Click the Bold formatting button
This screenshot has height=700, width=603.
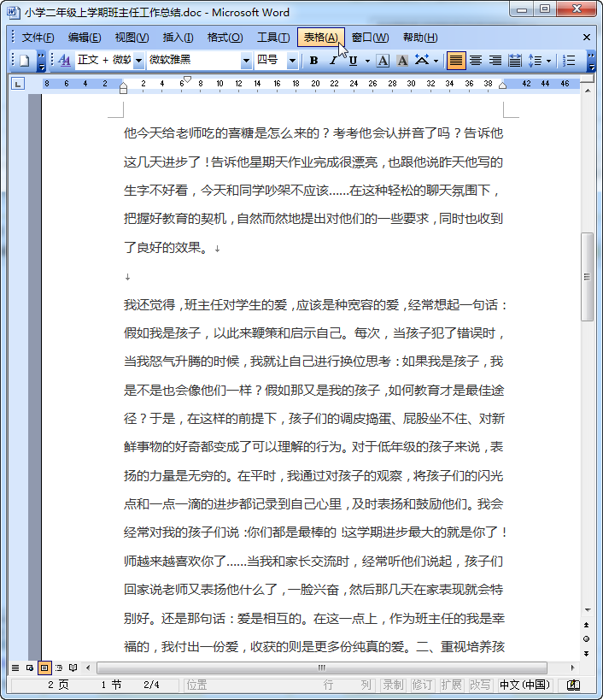tap(313, 61)
